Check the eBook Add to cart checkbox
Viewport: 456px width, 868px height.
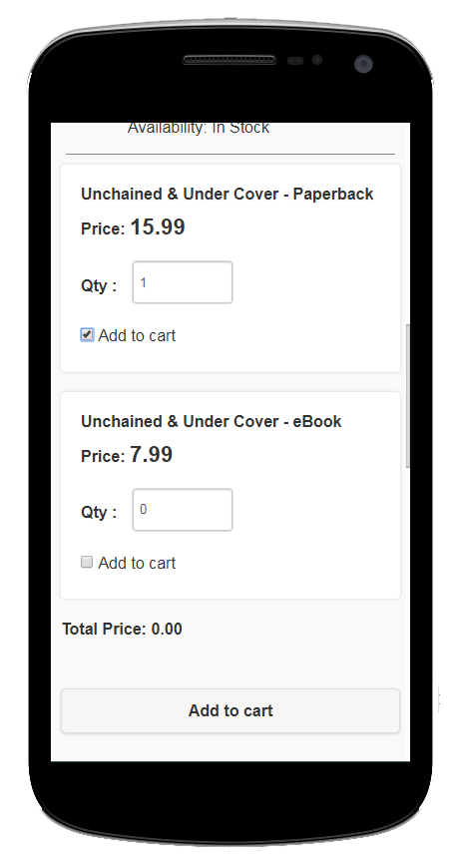point(87,562)
